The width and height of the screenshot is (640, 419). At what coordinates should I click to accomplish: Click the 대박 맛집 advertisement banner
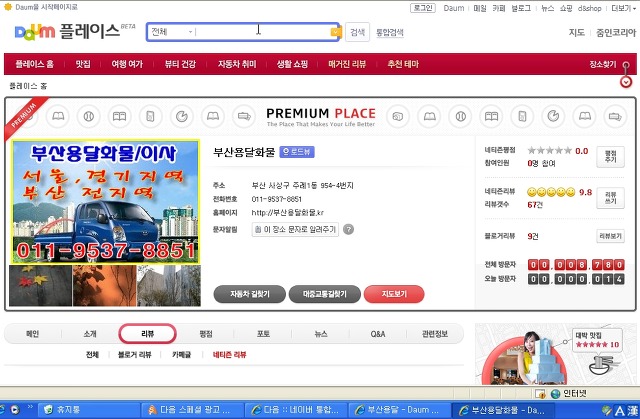pos(555,354)
